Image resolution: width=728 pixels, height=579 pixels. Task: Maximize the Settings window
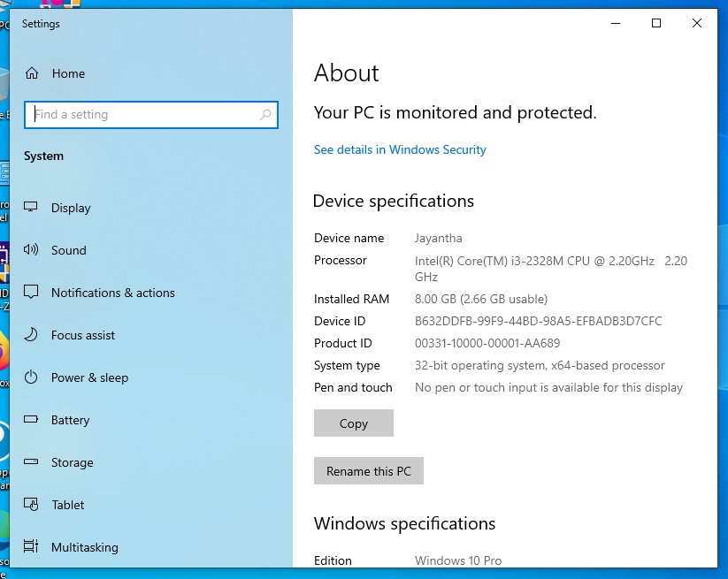(656, 23)
